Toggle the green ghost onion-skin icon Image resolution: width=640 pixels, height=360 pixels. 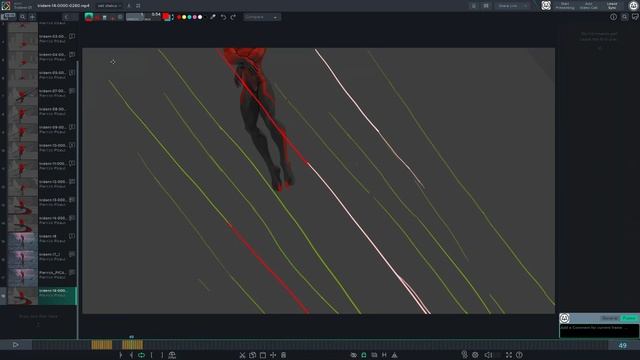pyautogui.click(x=364, y=355)
